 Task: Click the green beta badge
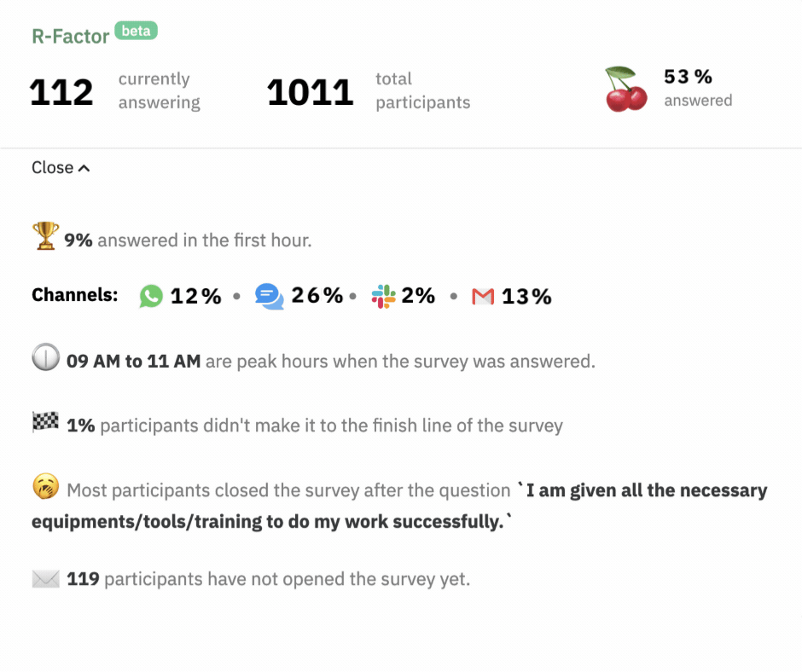[x=137, y=31]
